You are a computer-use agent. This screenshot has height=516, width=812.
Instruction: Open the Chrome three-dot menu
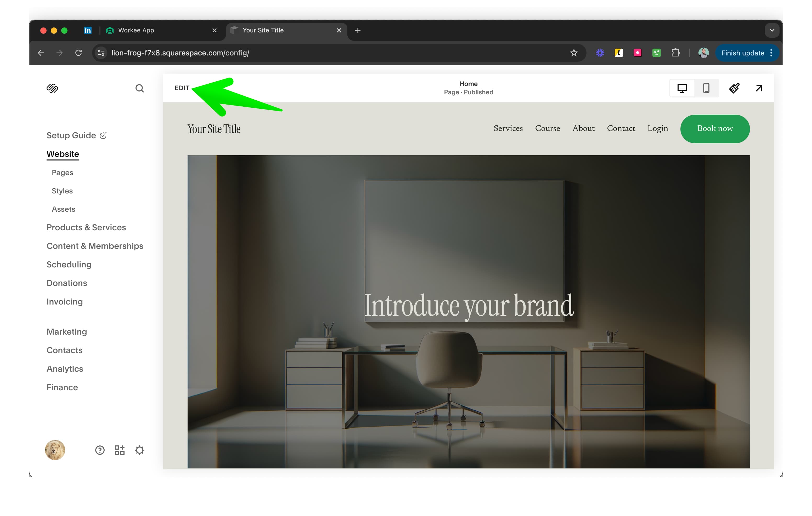771,53
